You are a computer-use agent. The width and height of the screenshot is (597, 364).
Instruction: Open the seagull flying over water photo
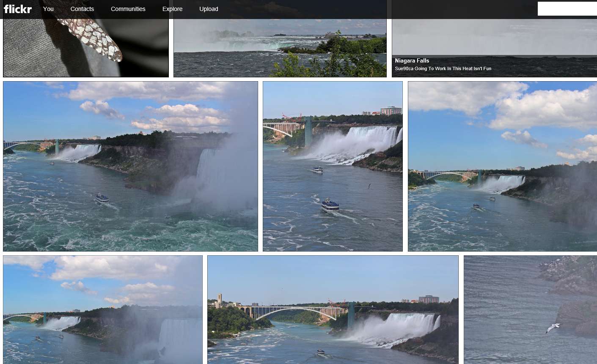coord(530,309)
